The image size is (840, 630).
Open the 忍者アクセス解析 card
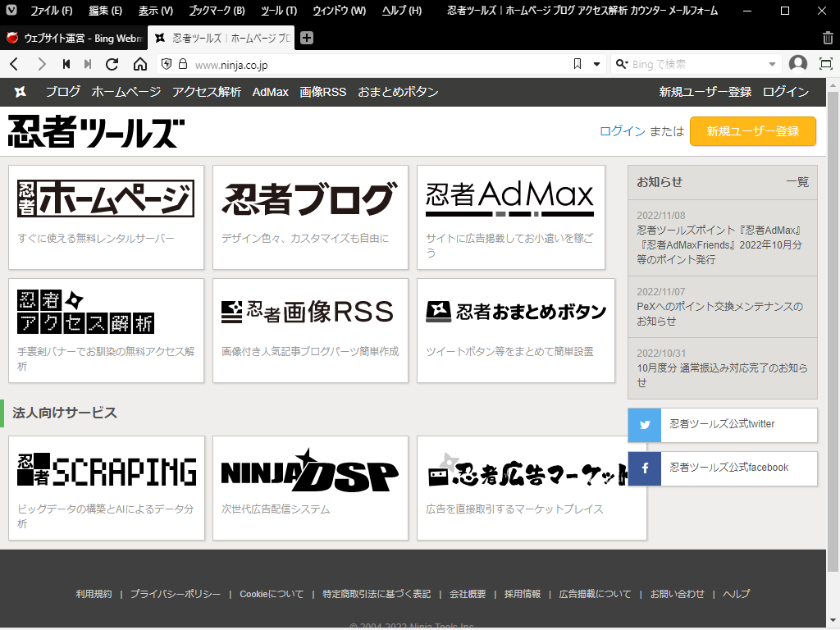[x=106, y=330]
